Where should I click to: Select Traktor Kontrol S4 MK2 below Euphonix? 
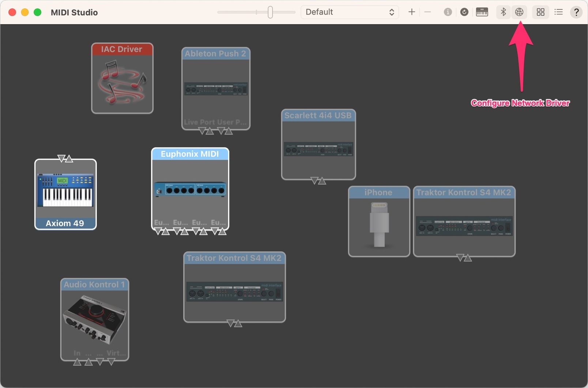point(234,287)
